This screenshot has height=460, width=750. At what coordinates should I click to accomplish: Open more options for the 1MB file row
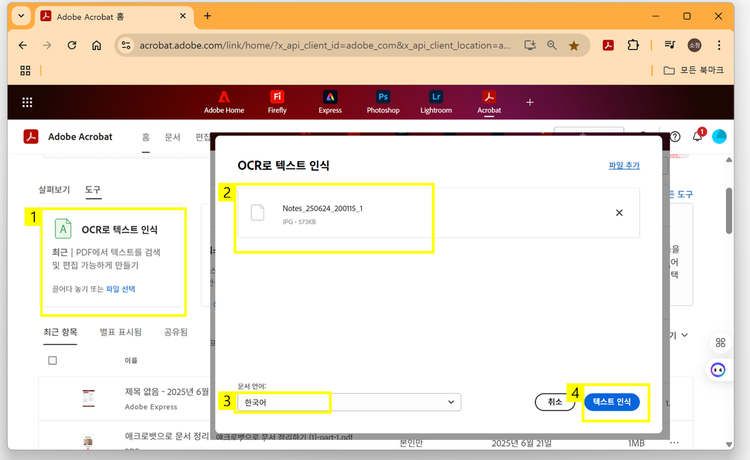click(x=674, y=443)
